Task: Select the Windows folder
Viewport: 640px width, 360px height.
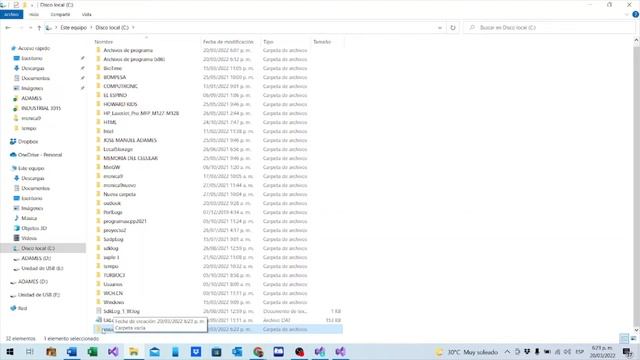Action: 113,302
